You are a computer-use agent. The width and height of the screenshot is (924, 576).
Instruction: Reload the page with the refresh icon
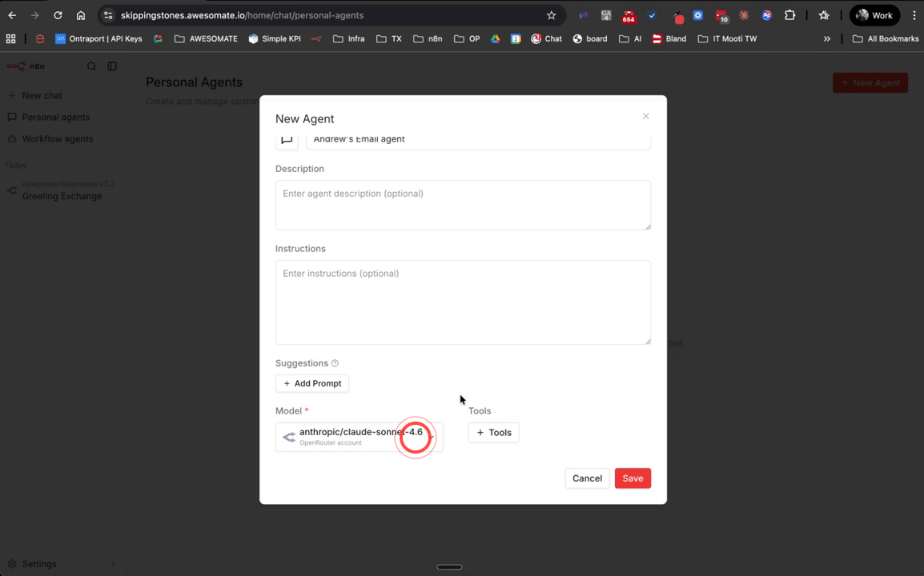point(58,15)
